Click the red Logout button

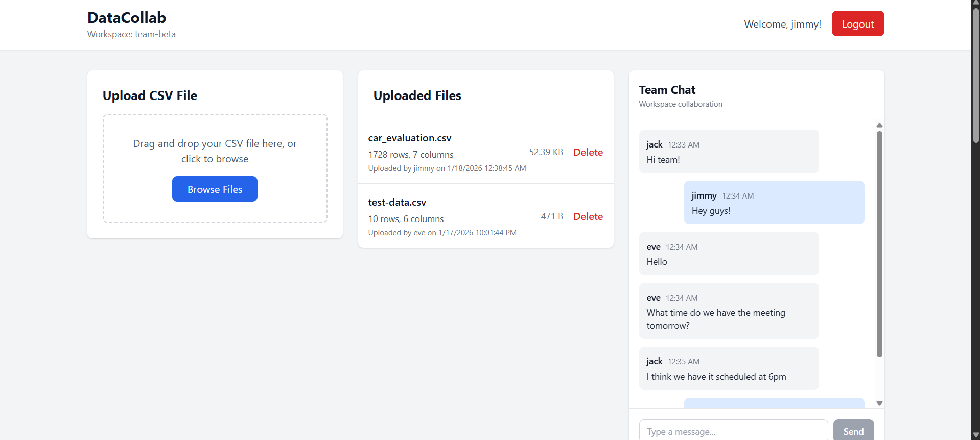click(x=857, y=24)
